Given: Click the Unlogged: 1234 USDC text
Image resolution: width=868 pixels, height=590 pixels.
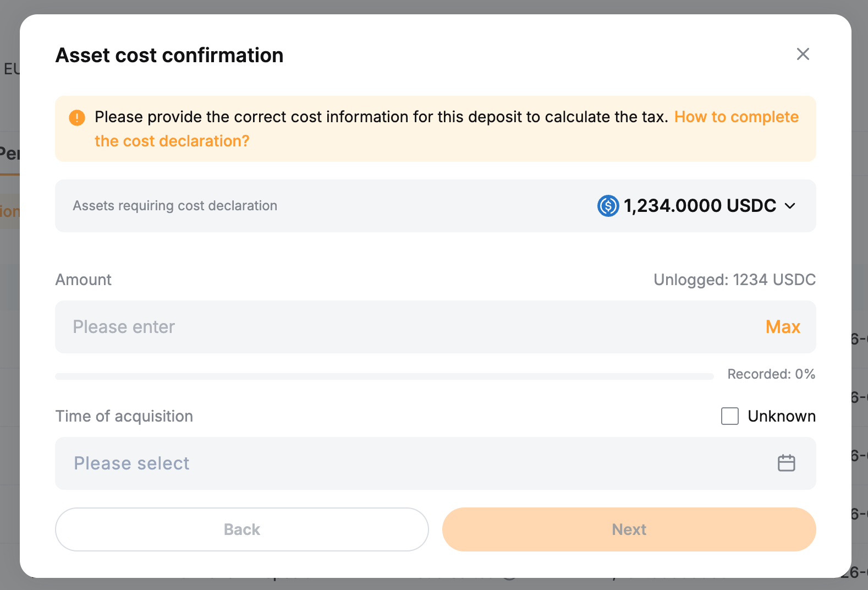Looking at the screenshot, I should tap(734, 280).
